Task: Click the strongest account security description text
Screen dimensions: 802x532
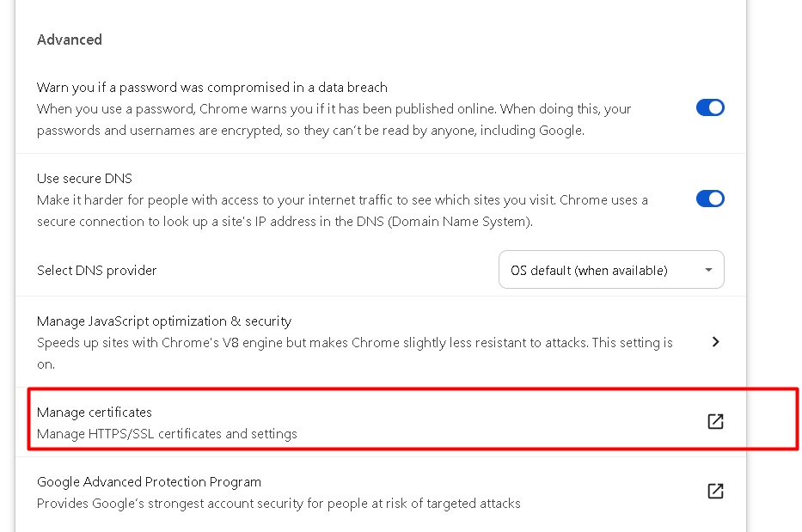Action: [279, 504]
